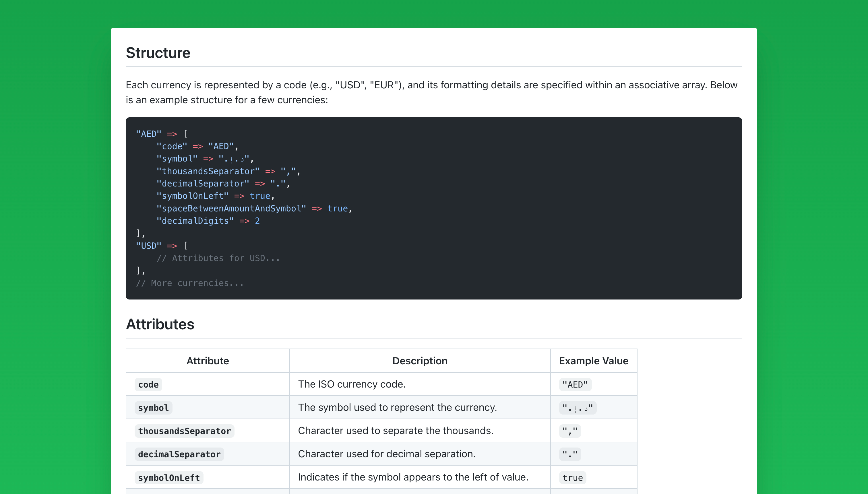Click the symbol attribute cell in table
The height and width of the screenshot is (494, 868).
point(153,408)
